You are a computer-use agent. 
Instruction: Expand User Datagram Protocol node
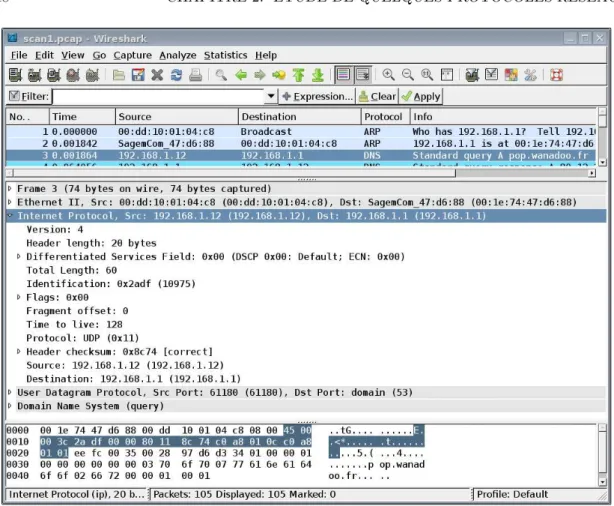10,392
